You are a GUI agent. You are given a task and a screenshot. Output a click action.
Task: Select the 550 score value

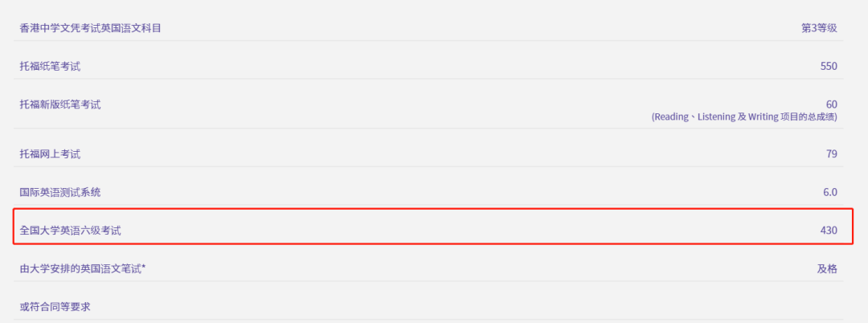[829, 66]
